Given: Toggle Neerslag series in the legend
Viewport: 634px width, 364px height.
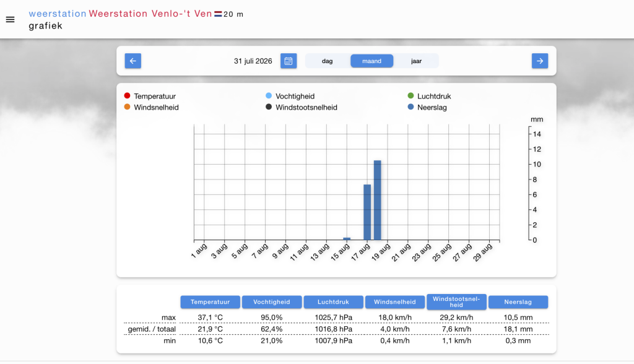Looking at the screenshot, I should [427, 108].
